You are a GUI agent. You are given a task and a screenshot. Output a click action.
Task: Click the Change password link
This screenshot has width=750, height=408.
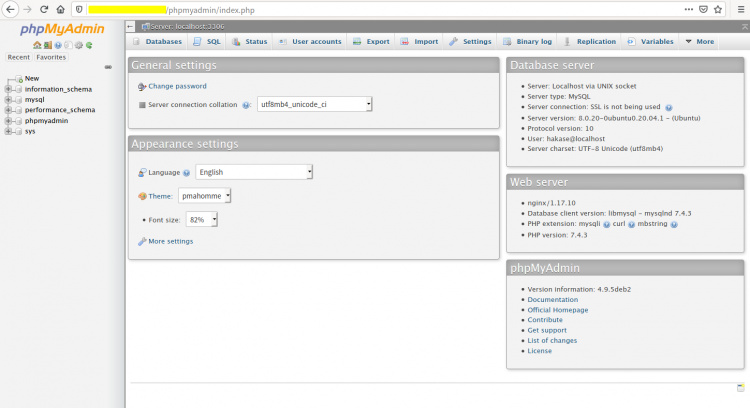[x=177, y=86]
